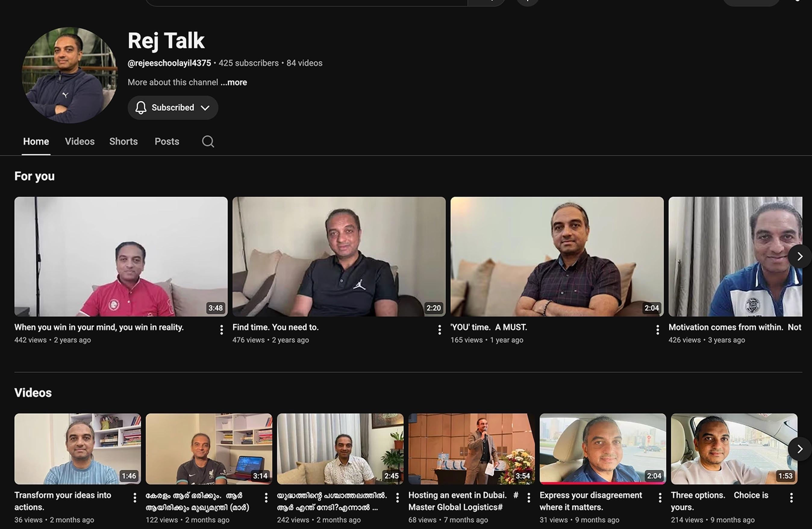Image resolution: width=812 pixels, height=529 pixels.
Task: Open options menu for ''YOU' time. A MUST.'
Action: pyautogui.click(x=657, y=329)
